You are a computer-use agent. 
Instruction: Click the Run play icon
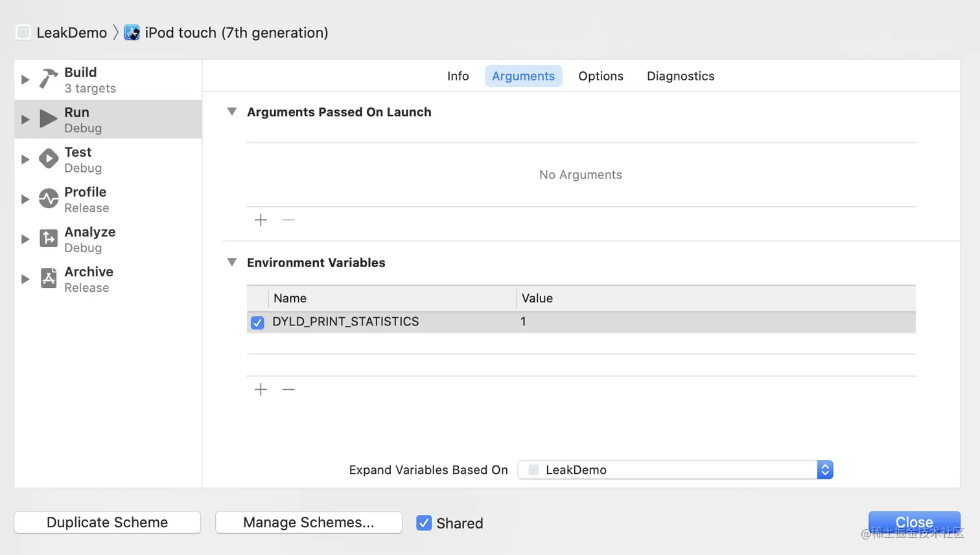pos(49,119)
